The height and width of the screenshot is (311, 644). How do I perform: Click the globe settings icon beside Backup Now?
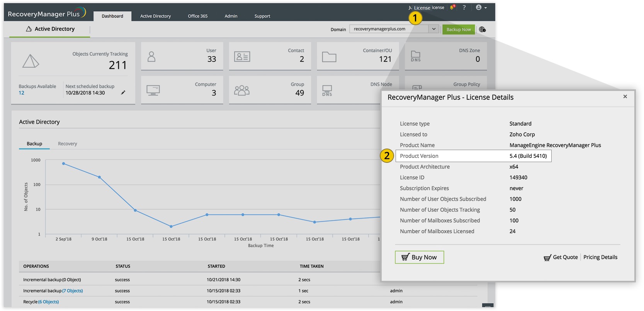coord(482,29)
